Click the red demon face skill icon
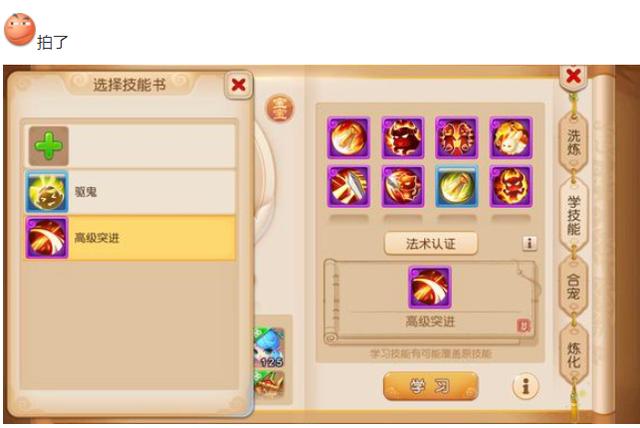The image size is (640, 428). click(x=402, y=137)
